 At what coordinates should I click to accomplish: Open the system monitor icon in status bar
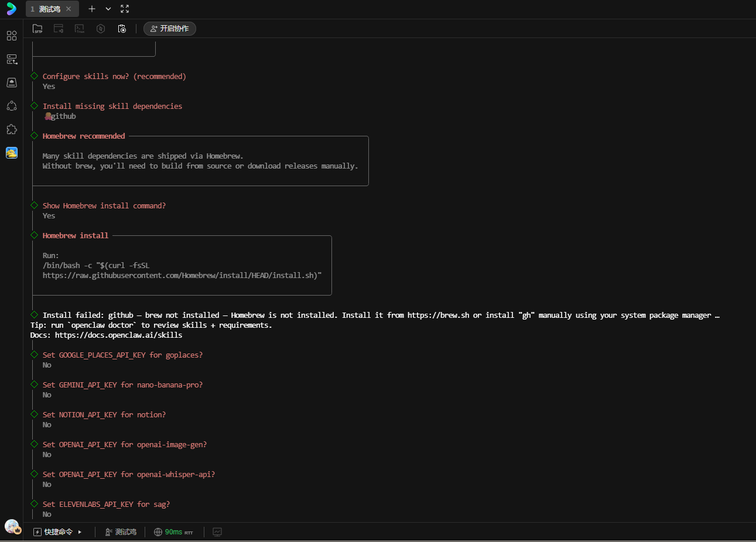point(217,532)
